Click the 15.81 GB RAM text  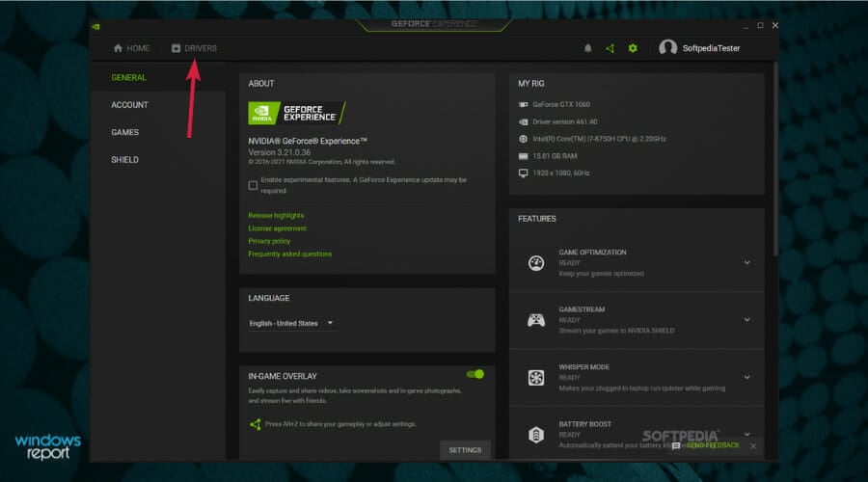click(x=555, y=156)
